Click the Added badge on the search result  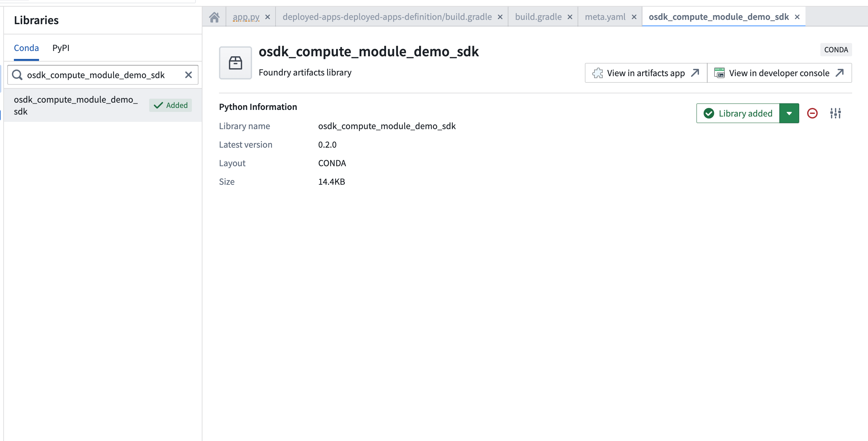(x=170, y=105)
